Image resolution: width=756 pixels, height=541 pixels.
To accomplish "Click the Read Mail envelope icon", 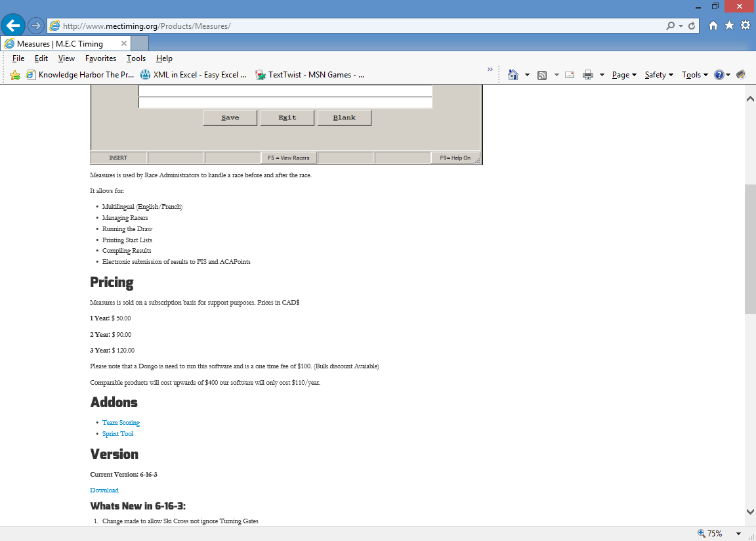I will pos(570,75).
